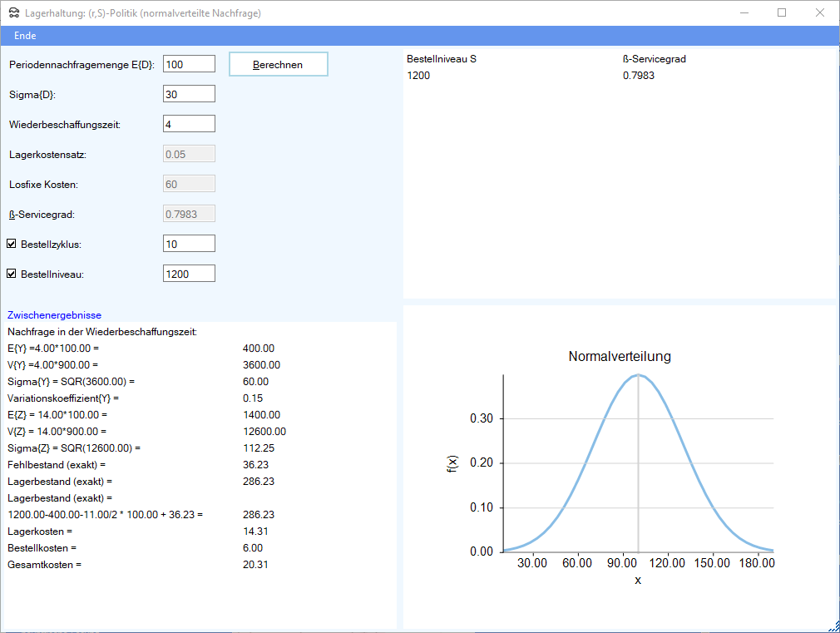The width and height of the screenshot is (840, 633).
Task: Click the Bestellzyklus value field
Action: [189, 244]
